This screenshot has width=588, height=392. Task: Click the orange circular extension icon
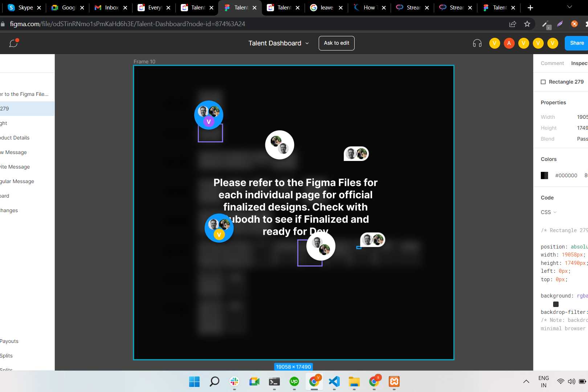574,24
